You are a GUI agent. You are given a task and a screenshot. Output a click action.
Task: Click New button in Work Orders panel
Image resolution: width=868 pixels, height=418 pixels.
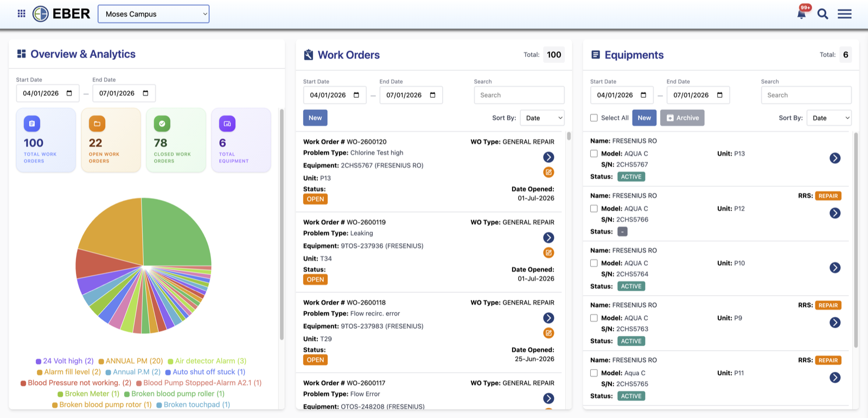click(x=315, y=118)
